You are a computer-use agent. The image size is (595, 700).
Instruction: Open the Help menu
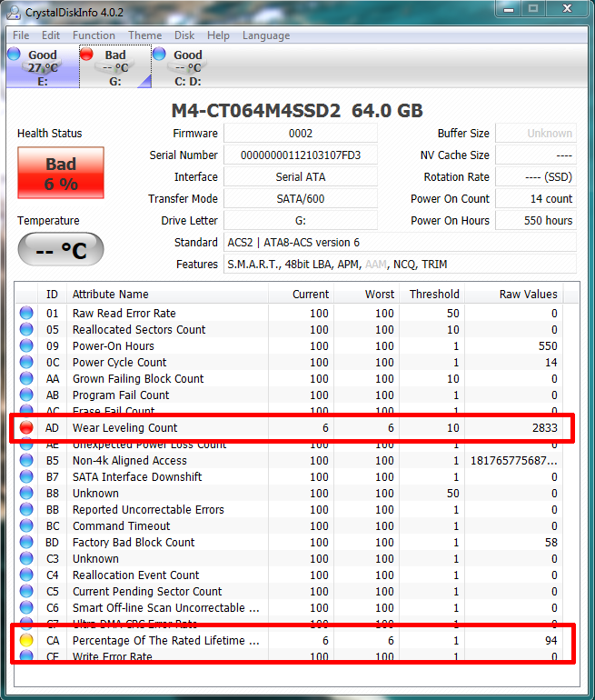click(x=218, y=35)
